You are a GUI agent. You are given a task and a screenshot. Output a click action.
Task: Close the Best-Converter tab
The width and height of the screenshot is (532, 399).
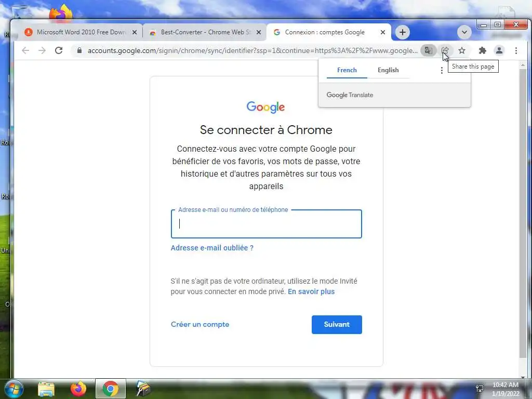259,32
